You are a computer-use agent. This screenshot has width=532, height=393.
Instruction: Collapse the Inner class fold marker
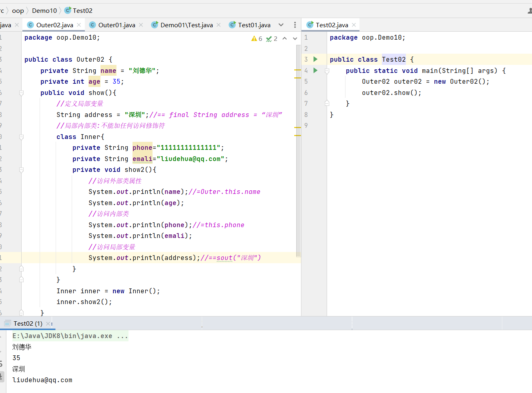[22, 137]
